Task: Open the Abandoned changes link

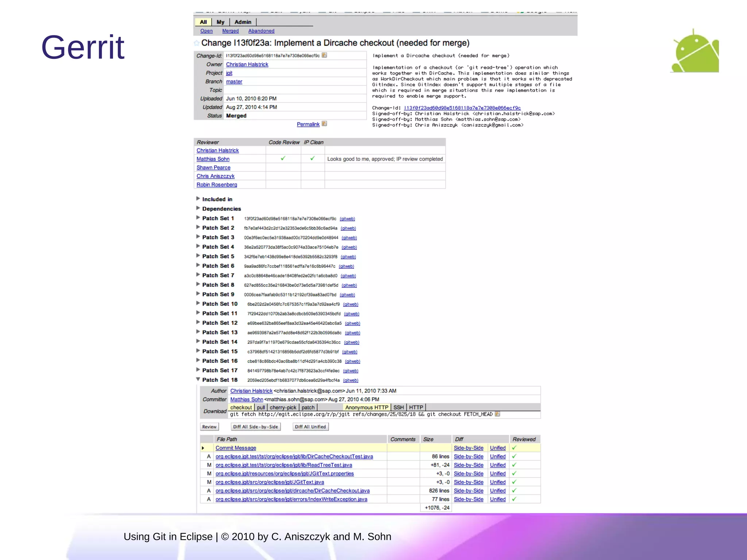Action: 262,31
